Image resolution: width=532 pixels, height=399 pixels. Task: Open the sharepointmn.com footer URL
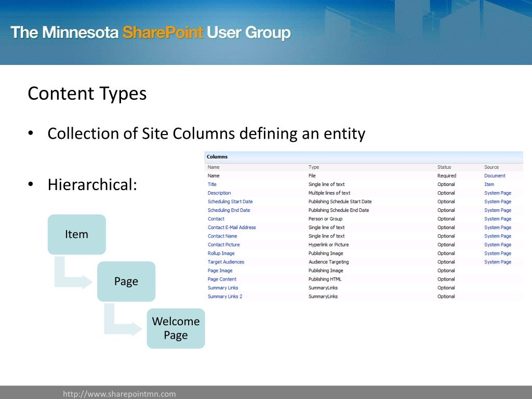pos(119,394)
